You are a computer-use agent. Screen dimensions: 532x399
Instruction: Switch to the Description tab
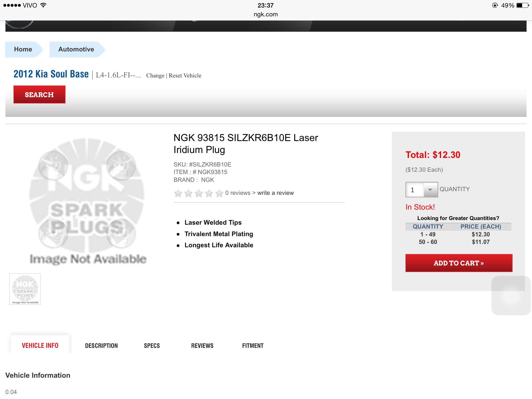[101, 345]
